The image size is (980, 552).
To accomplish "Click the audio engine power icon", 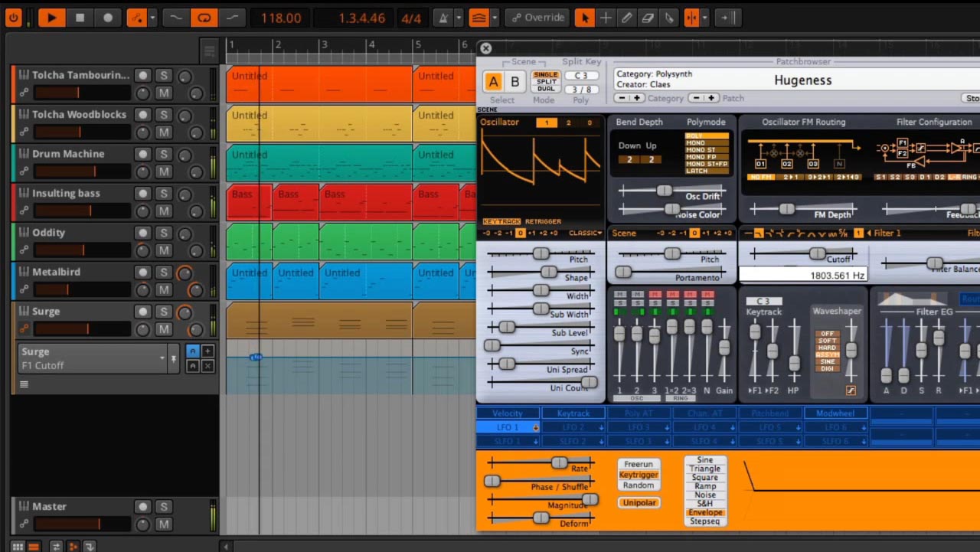I will point(14,18).
